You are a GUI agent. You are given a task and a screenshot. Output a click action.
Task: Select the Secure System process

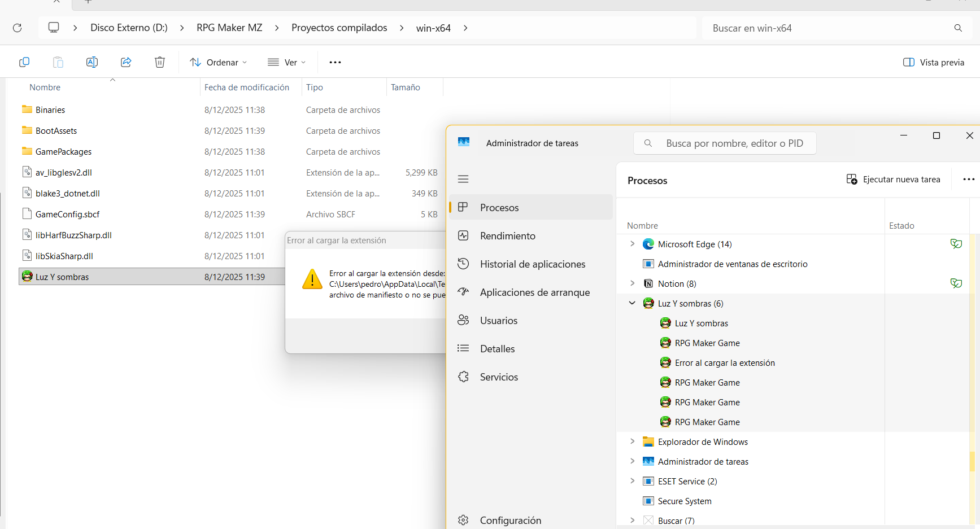point(685,501)
